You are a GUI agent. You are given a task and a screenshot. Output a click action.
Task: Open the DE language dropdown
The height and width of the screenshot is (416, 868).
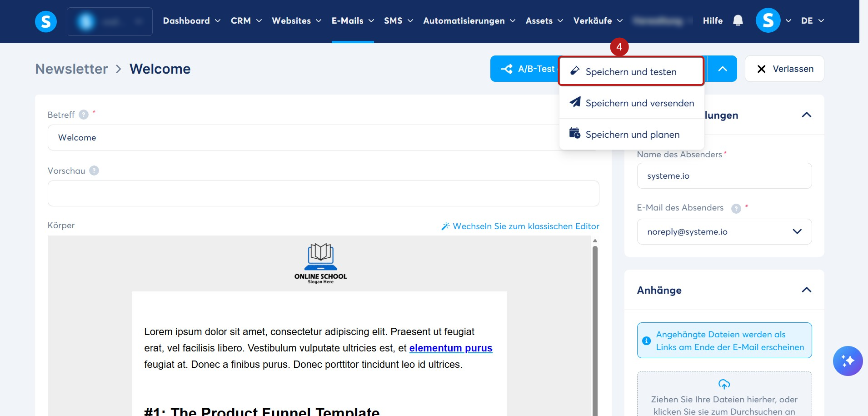[x=813, y=20]
